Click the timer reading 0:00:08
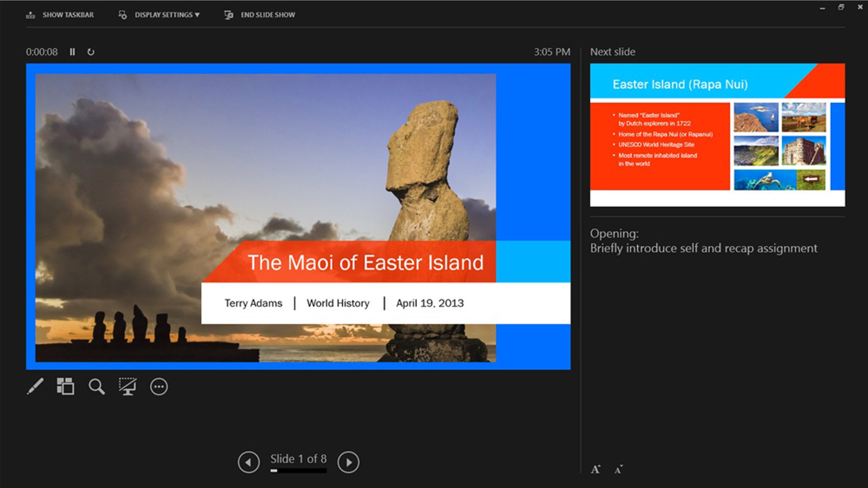868x488 pixels. 42,52
